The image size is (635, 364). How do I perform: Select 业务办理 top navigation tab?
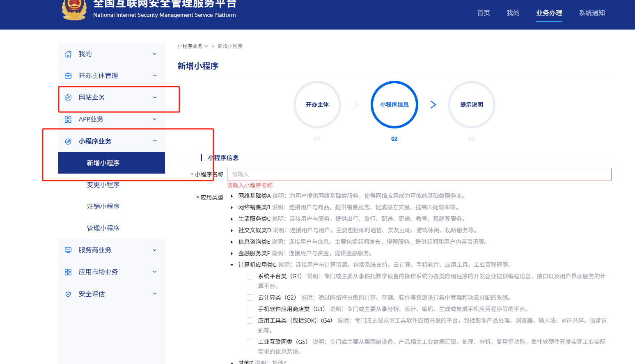tap(549, 13)
